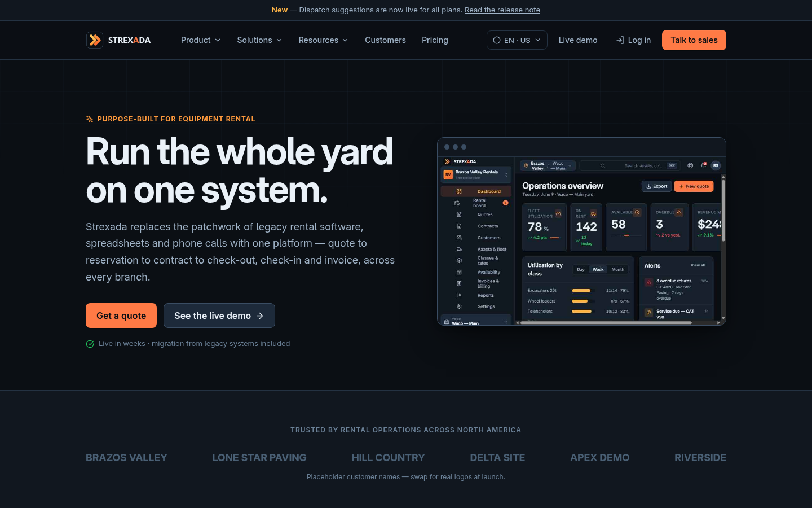Click the Get a quote button
This screenshot has width=812, height=508.
tap(121, 316)
